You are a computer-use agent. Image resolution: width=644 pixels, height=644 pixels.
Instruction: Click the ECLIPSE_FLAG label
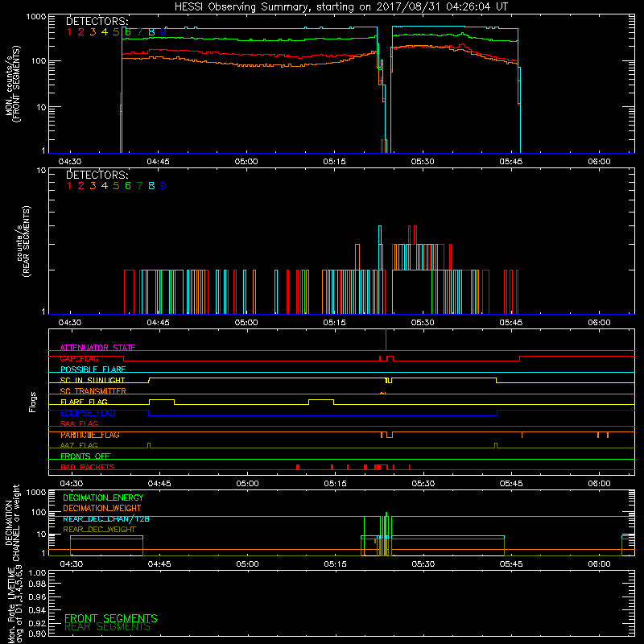[x=88, y=413]
